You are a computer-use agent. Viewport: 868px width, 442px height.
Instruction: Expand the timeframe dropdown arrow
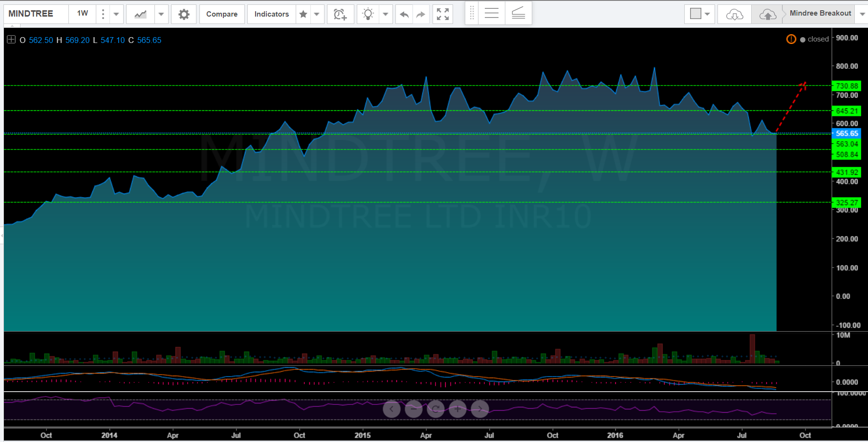pos(116,14)
